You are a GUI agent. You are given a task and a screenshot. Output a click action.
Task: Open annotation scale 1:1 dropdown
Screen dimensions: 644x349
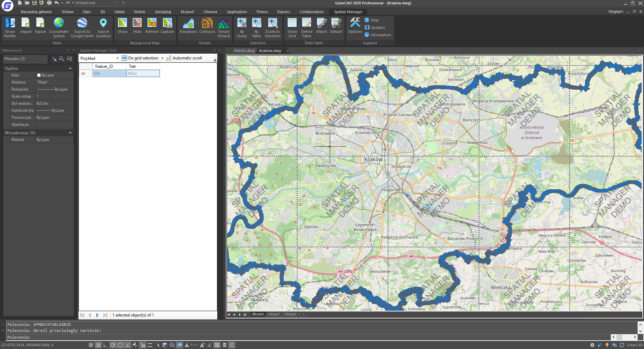(x=194, y=345)
